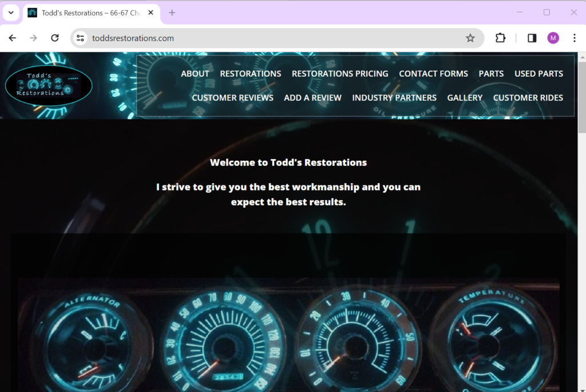
Task: Open the browser side panel
Action: coord(532,38)
